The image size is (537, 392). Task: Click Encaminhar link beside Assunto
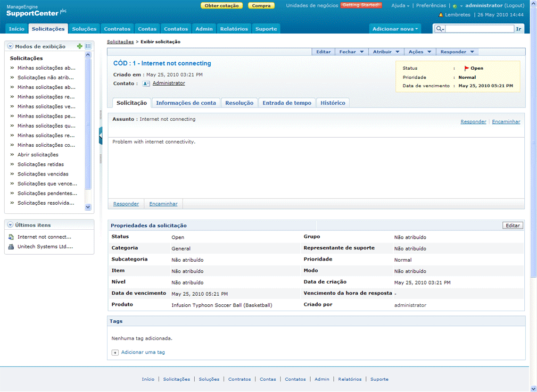pyautogui.click(x=506, y=122)
